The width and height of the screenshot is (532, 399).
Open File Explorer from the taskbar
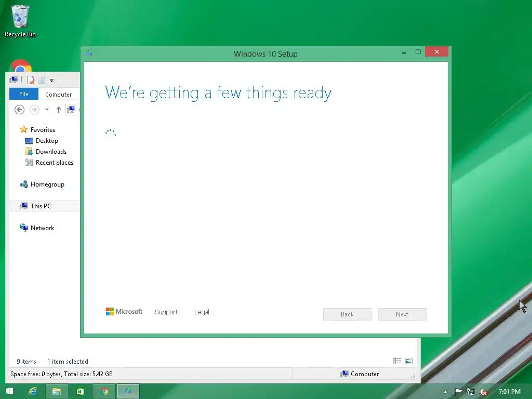click(x=56, y=391)
